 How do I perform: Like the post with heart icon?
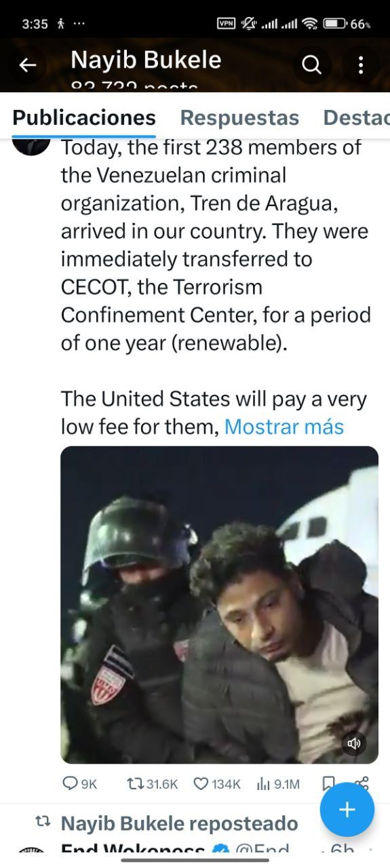(x=217, y=784)
